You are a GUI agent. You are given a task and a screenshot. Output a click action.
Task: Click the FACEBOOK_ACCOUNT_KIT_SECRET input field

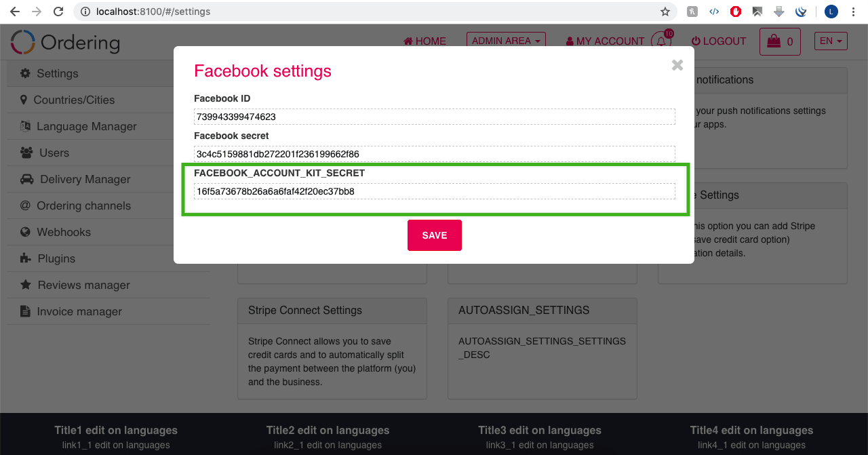click(x=435, y=191)
